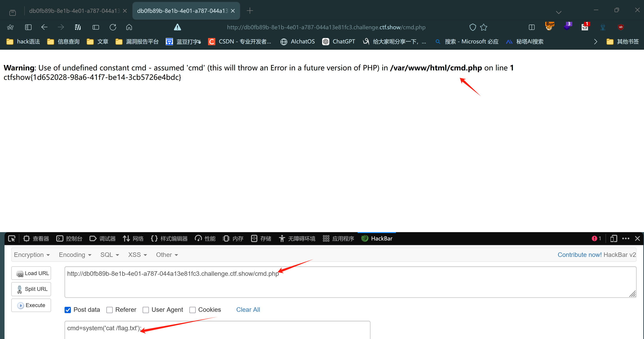
Task: Click the browser reload page icon
Action: coord(113,27)
